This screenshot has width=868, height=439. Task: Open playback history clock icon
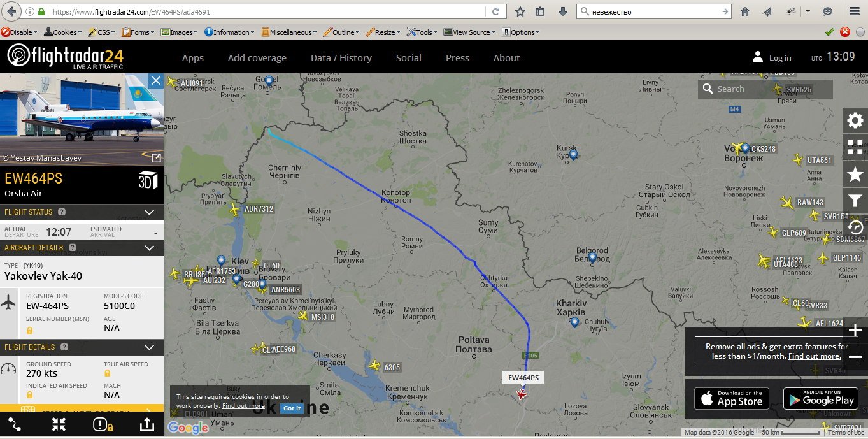(855, 227)
